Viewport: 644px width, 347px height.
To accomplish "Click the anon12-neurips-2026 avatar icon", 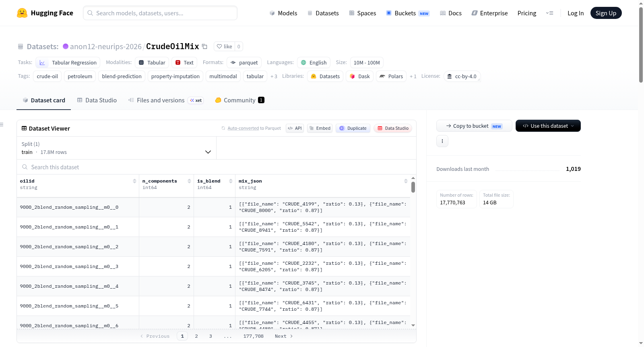I will (66, 46).
